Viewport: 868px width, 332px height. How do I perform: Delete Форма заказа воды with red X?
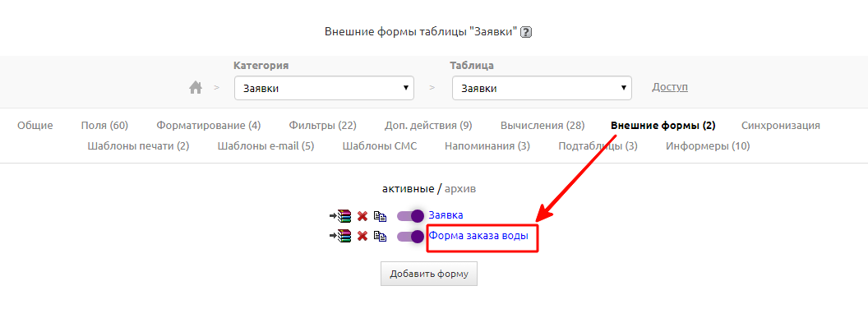click(x=362, y=236)
